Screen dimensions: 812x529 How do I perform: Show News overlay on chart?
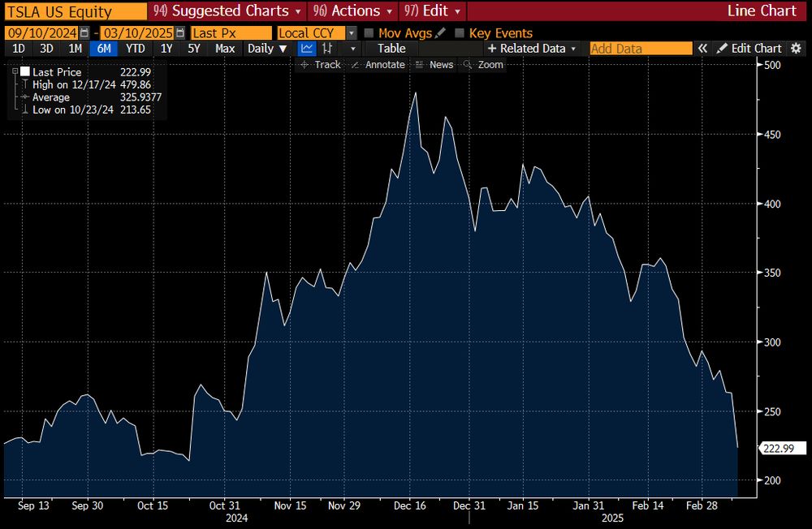(x=434, y=65)
